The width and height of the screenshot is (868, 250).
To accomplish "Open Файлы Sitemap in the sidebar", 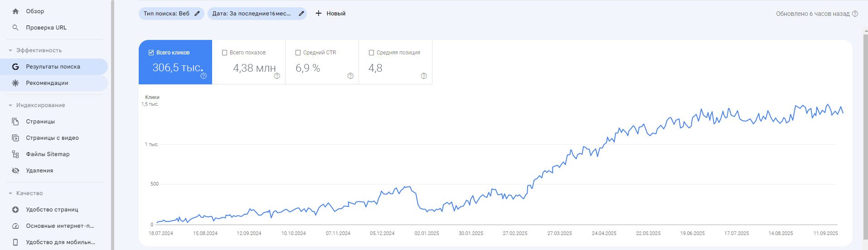I will point(48,154).
